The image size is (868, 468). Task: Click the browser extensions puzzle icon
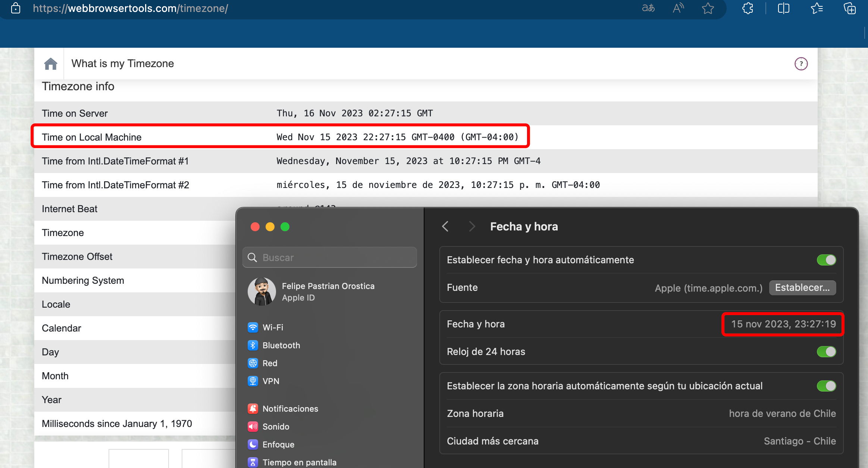coord(748,8)
